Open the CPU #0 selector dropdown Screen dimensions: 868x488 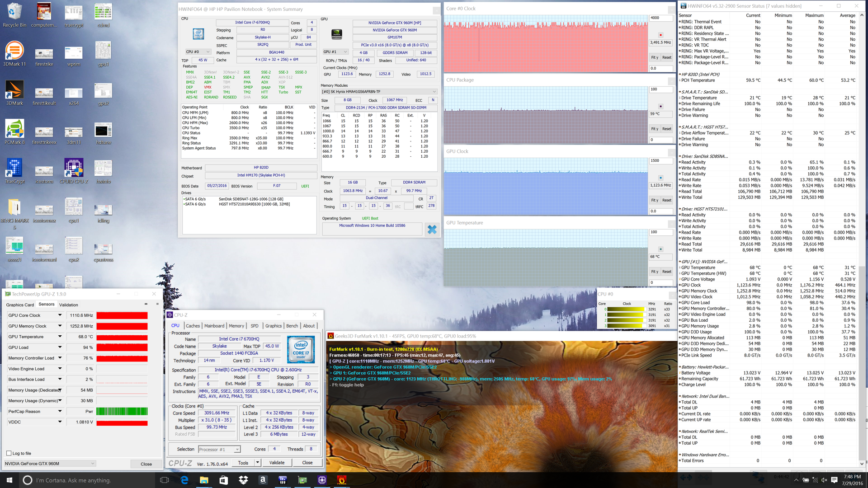(x=198, y=52)
